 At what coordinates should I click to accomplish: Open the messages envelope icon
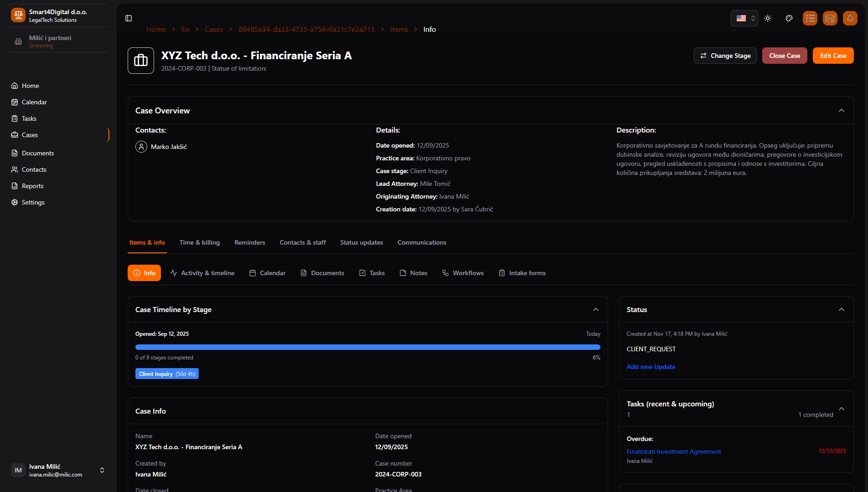pos(830,18)
